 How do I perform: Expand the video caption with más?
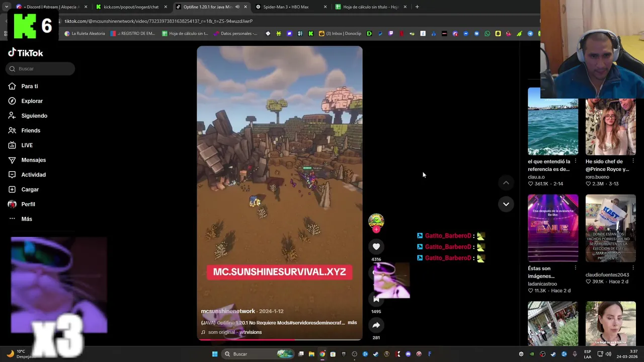point(352,323)
